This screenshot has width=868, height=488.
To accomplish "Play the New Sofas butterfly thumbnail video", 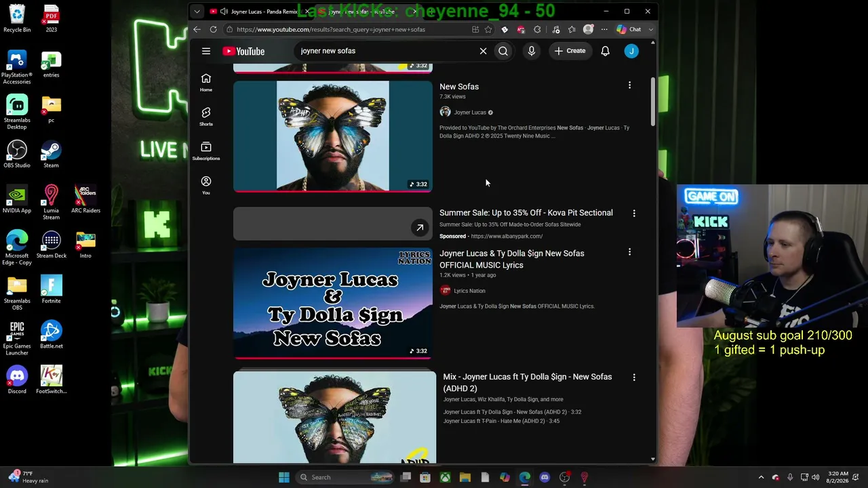I will pyautogui.click(x=333, y=136).
